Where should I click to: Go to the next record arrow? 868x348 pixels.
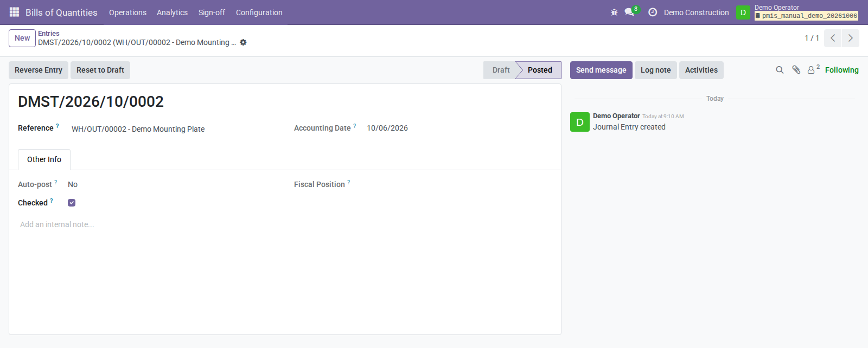pos(850,38)
